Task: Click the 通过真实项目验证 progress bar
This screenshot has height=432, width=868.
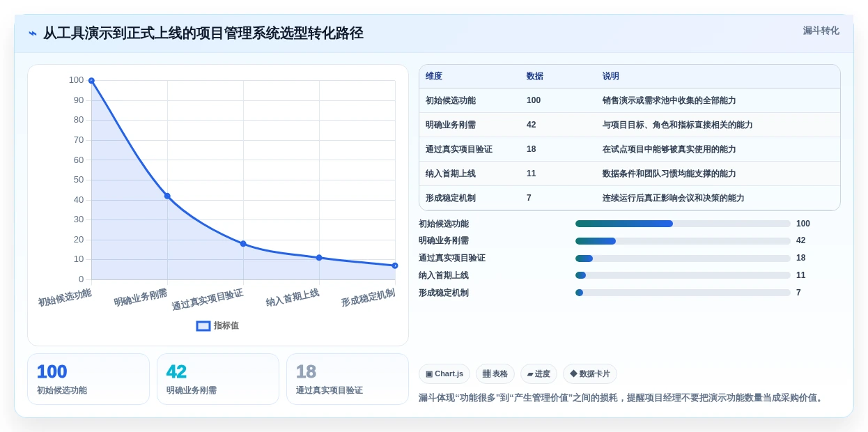Action: [x=683, y=259]
